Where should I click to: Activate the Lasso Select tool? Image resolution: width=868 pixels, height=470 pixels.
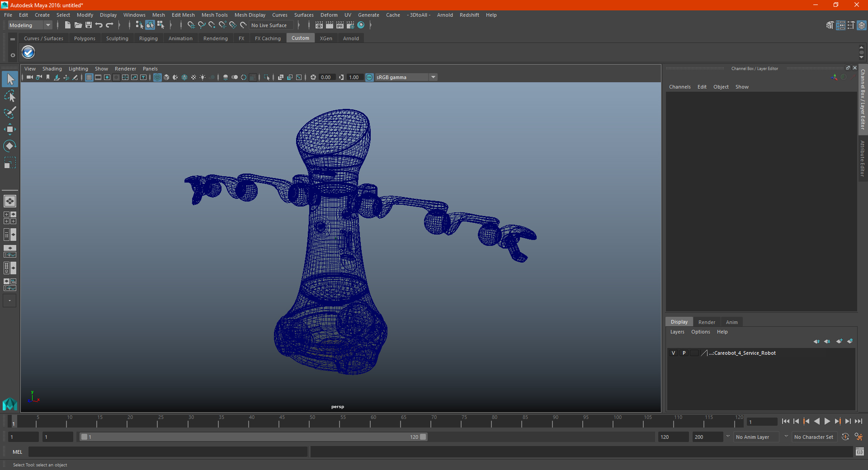(10, 96)
